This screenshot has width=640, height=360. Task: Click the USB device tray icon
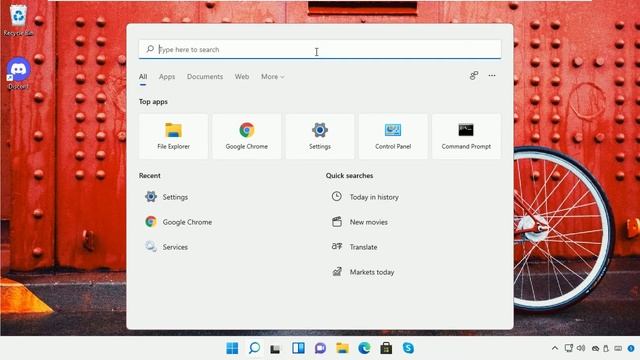(606, 349)
